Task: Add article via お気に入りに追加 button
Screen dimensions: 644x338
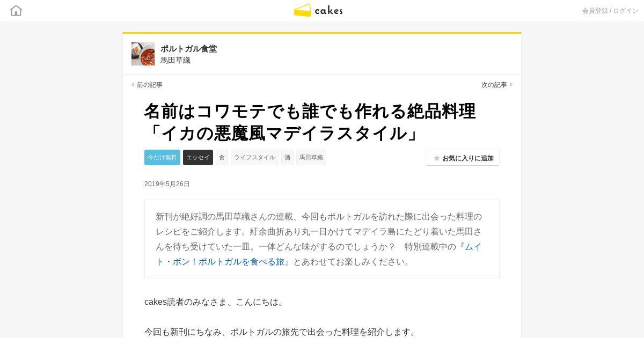Action: click(x=463, y=158)
